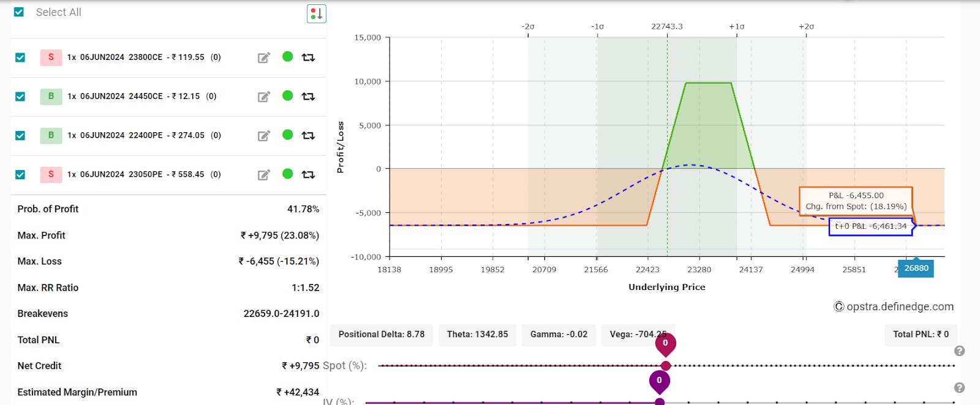Viewport: 980px width, 405px height.
Task: Click the Total PNL: ₹ 0 chip
Action: (921, 335)
